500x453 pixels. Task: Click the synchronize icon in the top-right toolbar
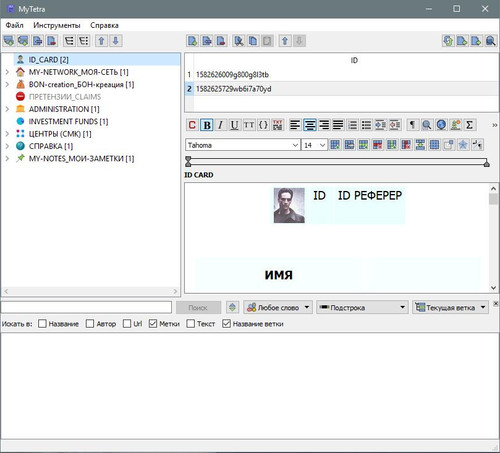[448, 41]
